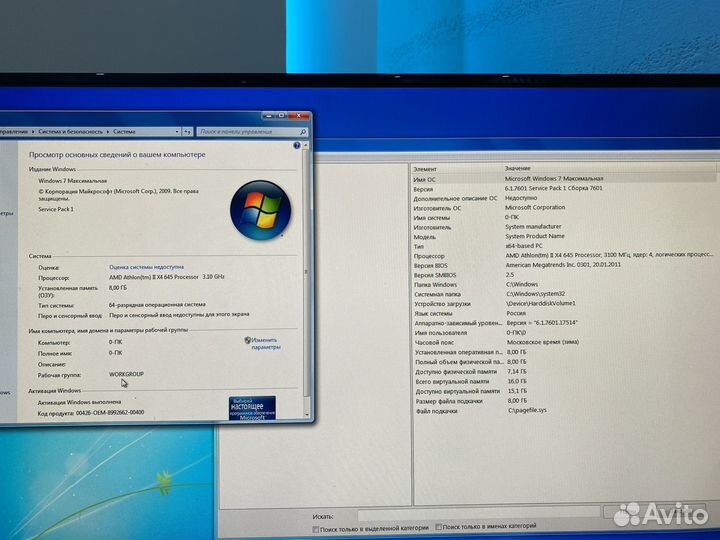Click the Windows 7 logo image
Image resolution: width=720 pixels, height=540 pixels.
258,206
